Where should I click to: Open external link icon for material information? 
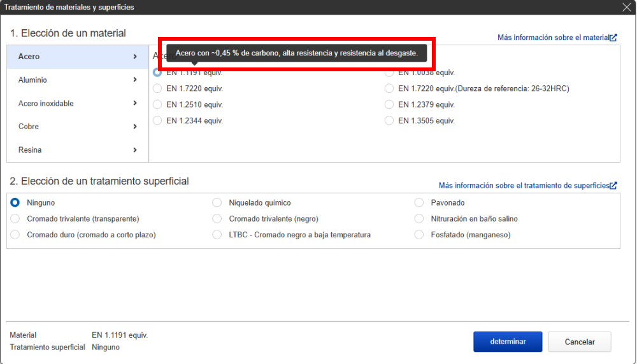(613, 38)
